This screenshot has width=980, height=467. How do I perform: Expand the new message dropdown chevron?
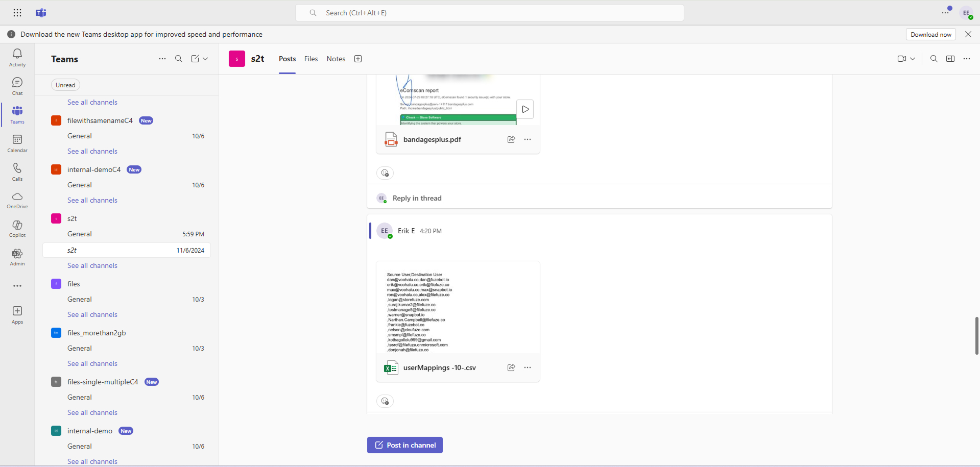tap(205, 59)
